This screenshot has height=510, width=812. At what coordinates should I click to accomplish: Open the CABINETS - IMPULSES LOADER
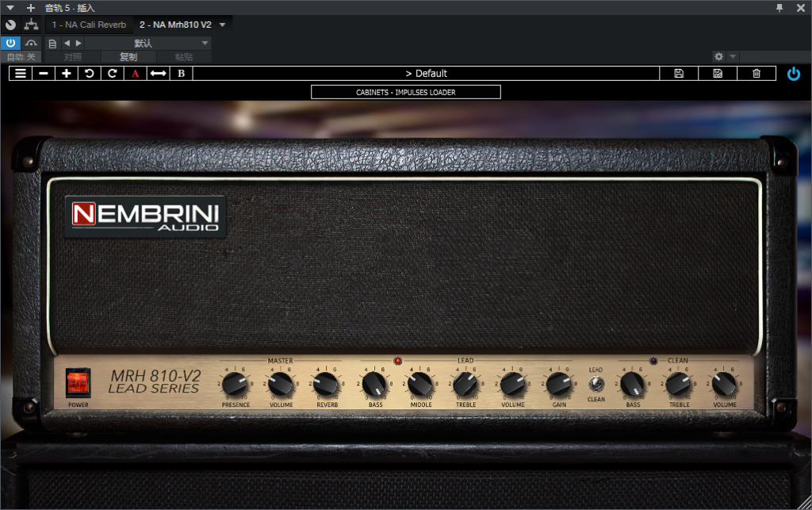(406, 92)
